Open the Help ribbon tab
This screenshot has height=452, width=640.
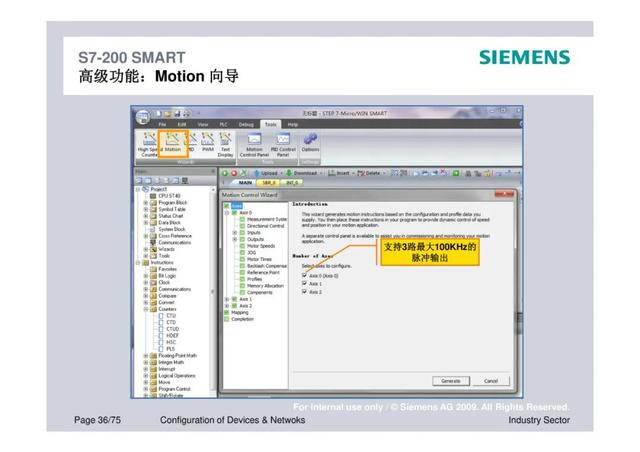(x=293, y=124)
